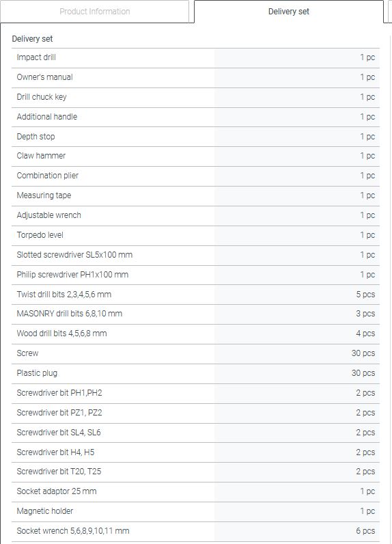
Task: Click the Measuring tape row
Action: (x=195, y=196)
